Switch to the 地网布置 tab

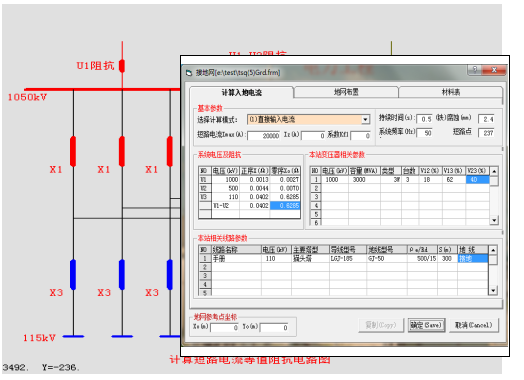(346, 92)
